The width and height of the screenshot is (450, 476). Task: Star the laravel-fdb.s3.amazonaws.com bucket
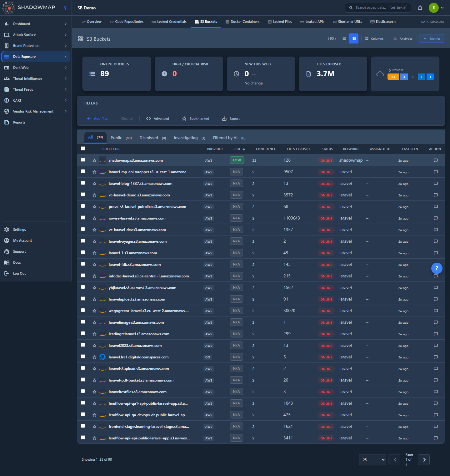click(x=94, y=265)
